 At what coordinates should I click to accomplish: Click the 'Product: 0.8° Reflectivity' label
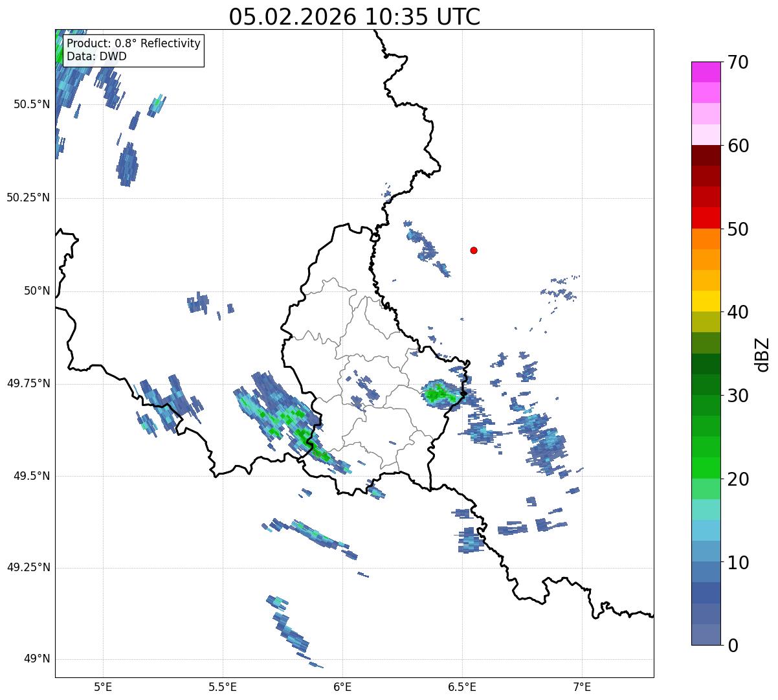click(x=134, y=43)
